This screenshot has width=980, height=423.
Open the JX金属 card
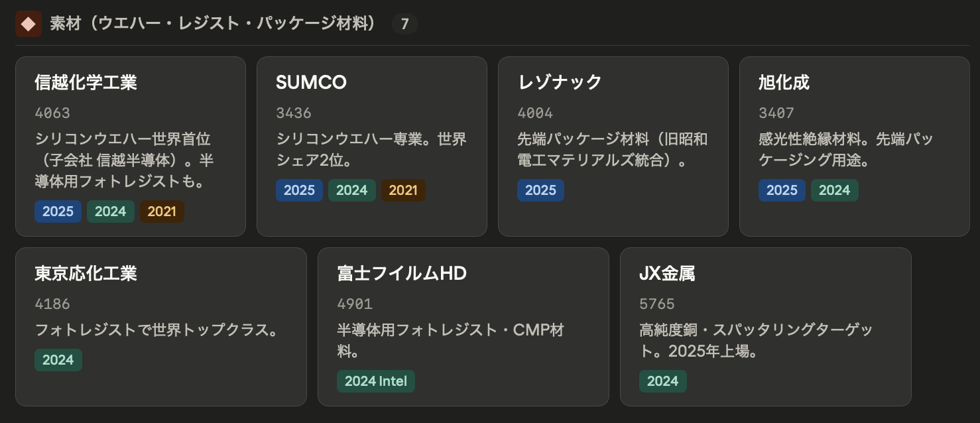click(765, 326)
